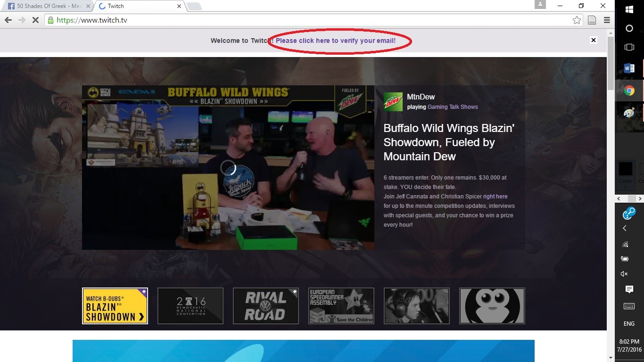This screenshot has width=644, height=362.
Task: Click the page scrollbar's up arrow
Action: point(611,32)
